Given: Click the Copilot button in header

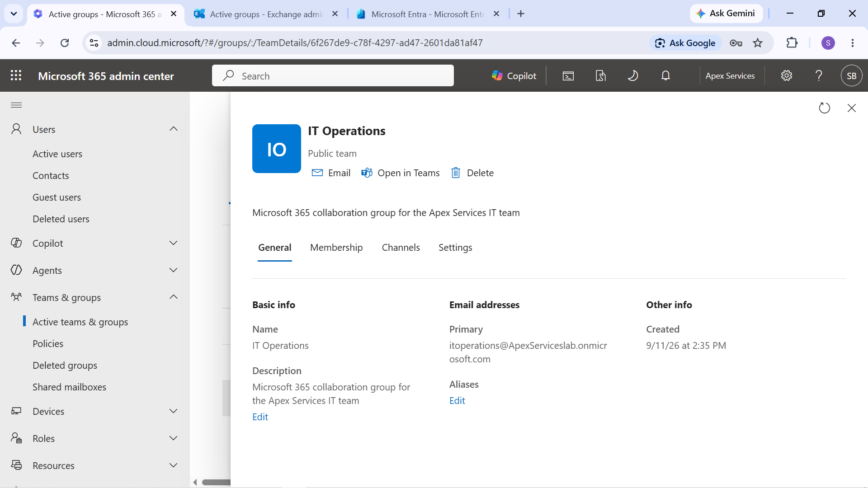Looking at the screenshot, I should pyautogui.click(x=514, y=76).
